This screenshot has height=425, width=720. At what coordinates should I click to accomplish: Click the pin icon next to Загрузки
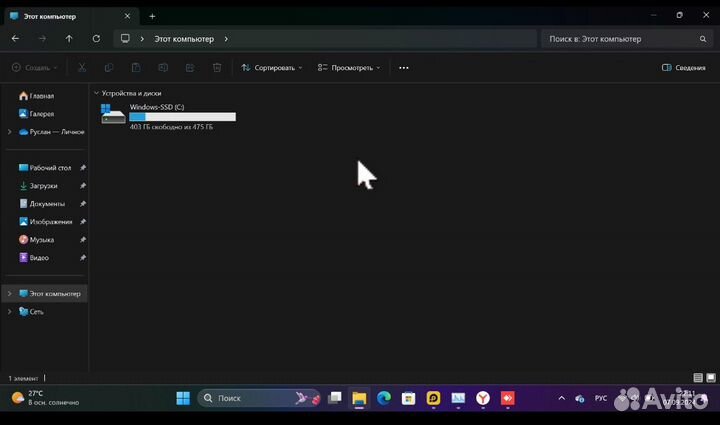(x=83, y=186)
